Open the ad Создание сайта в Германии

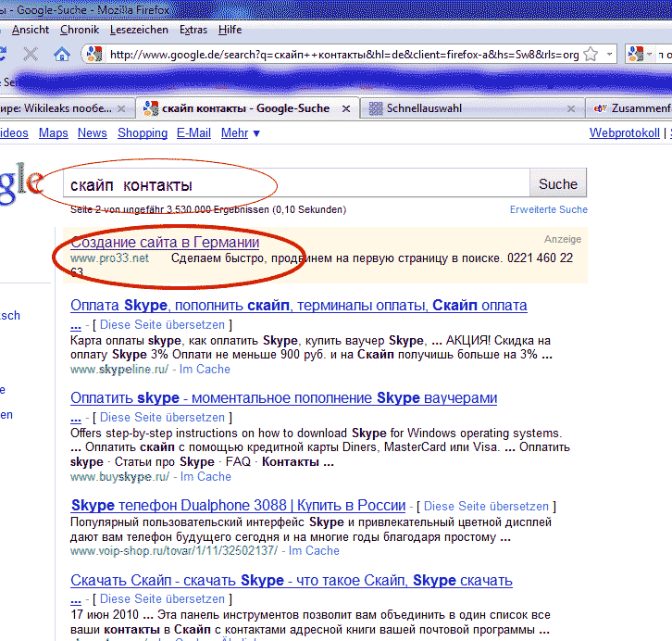coord(165,243)
